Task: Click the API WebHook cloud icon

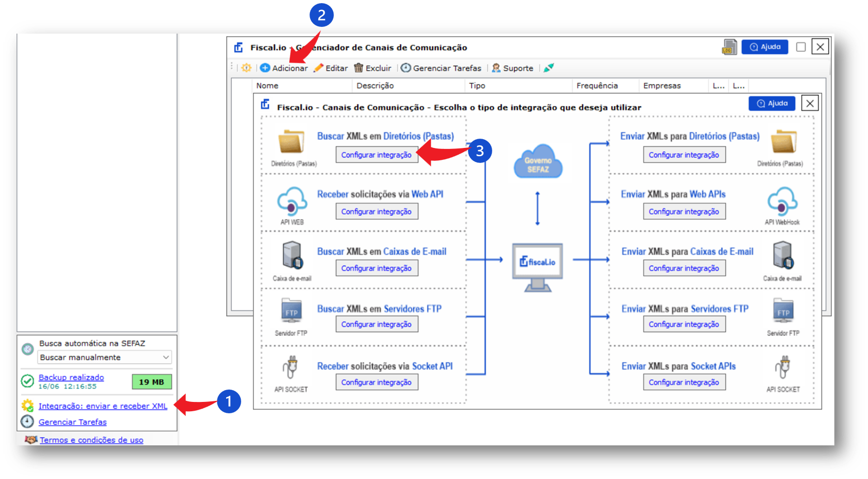Action: click(783, 201)
